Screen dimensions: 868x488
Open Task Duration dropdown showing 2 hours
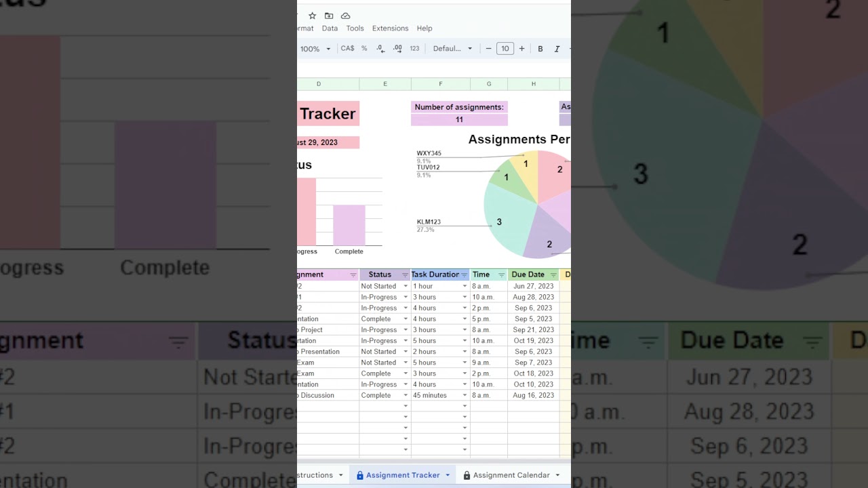(x=465, y=352)
